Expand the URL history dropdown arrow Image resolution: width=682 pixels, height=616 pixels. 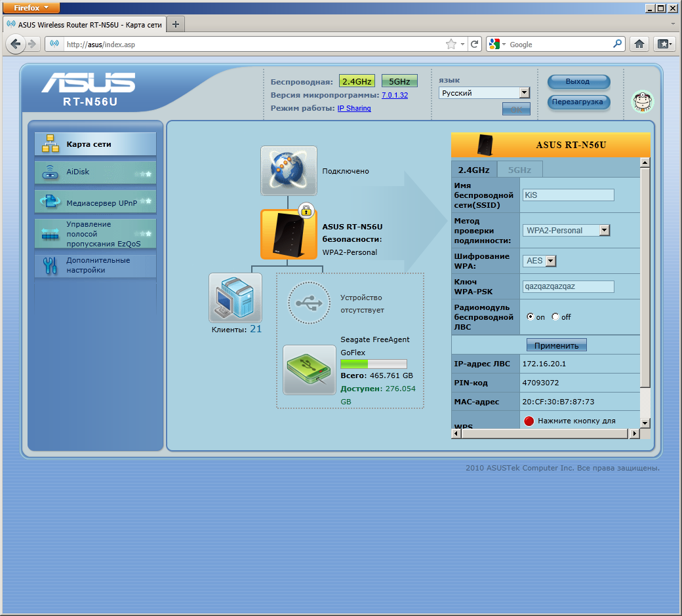coord(462,44)
